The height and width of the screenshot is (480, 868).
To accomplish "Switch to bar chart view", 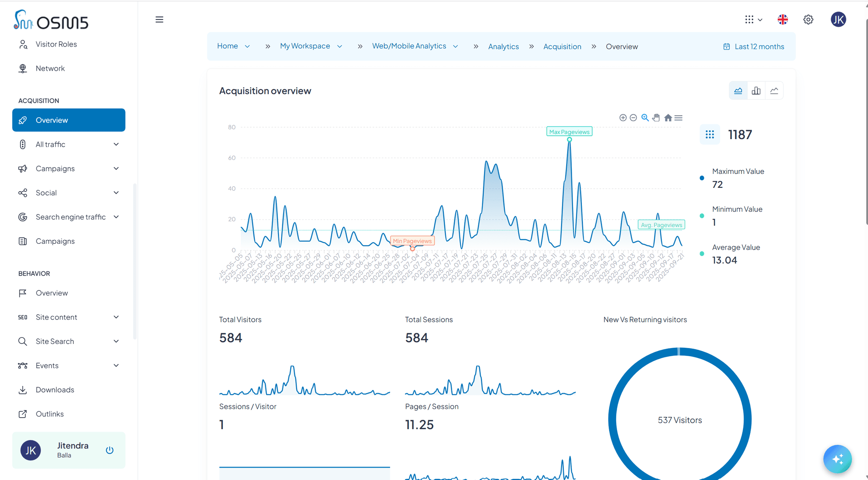I will (x=756, y=91).
